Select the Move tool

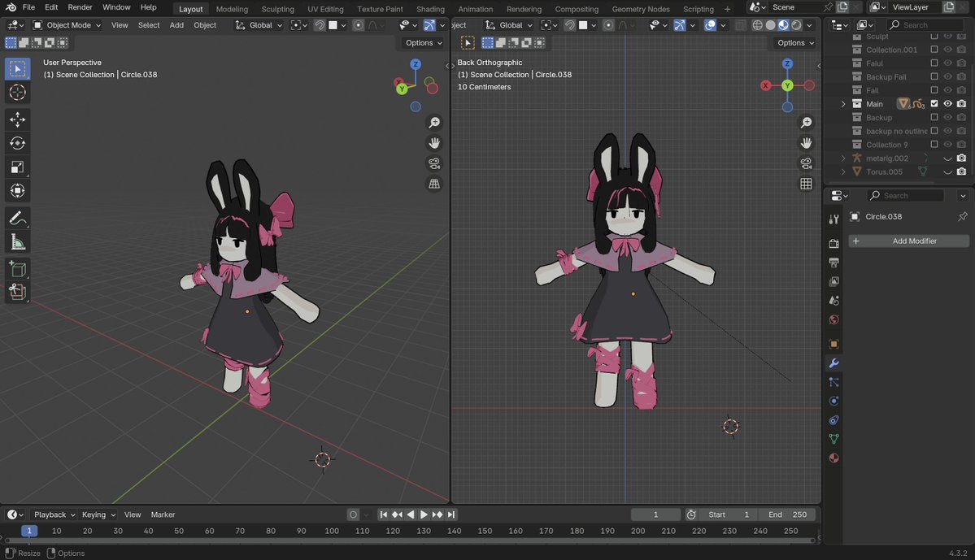coord(17,119)
